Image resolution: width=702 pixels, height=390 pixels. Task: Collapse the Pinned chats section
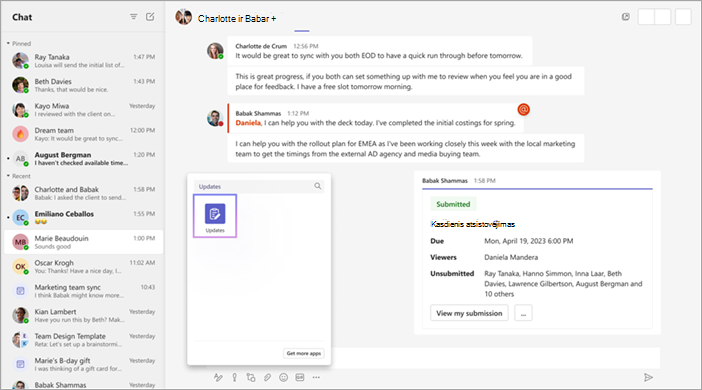[x=8, y=43]
